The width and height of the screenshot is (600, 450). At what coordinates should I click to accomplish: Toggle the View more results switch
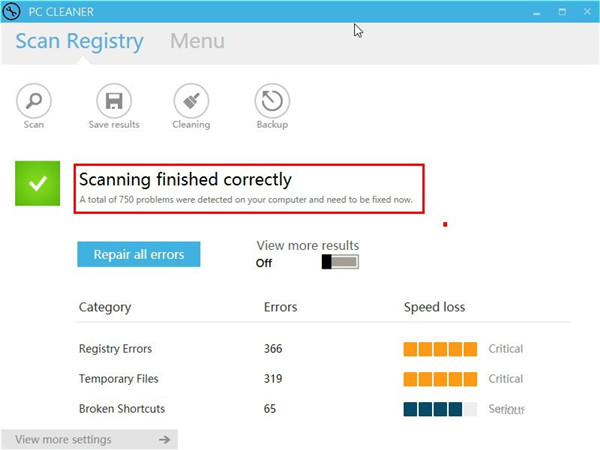340,263
